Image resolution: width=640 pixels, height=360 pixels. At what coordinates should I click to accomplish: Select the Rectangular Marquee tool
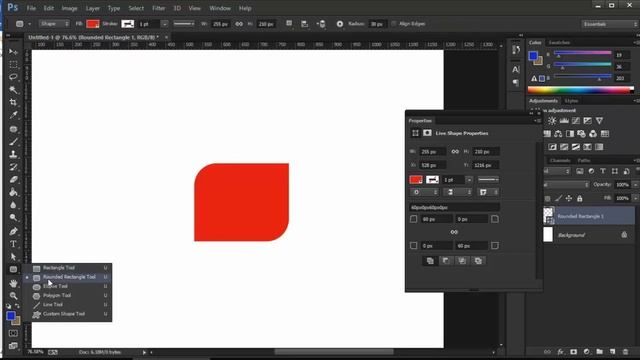pos(13,64)
